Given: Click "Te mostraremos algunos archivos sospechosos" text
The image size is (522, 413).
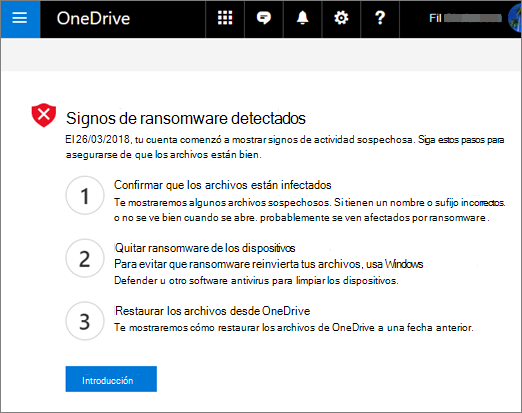Looking at the screenshot, I should point(222,203).
